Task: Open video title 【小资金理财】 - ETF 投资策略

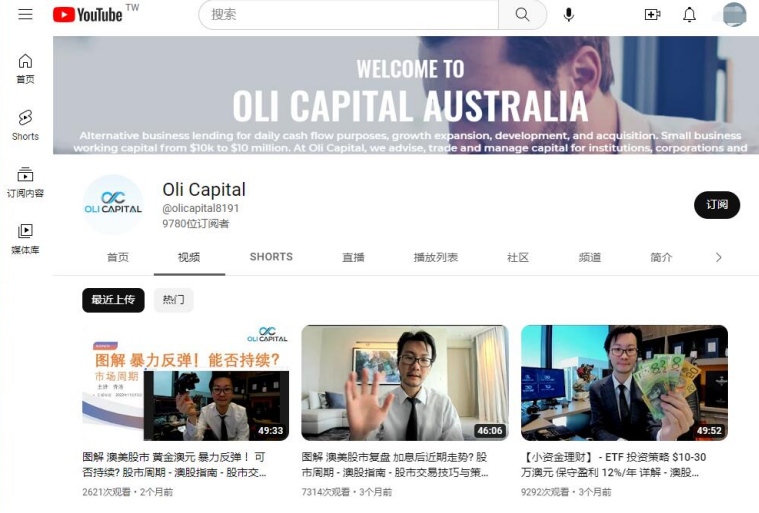Action: (x=613, y=465)
